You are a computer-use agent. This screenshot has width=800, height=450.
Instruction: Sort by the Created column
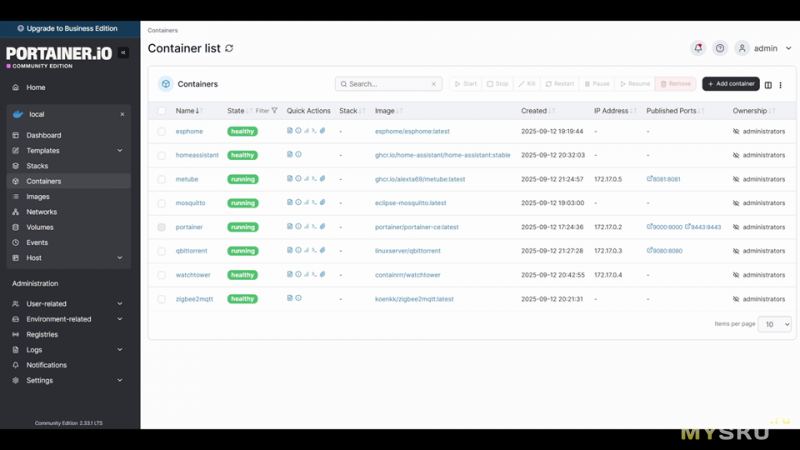coord(538,111)
